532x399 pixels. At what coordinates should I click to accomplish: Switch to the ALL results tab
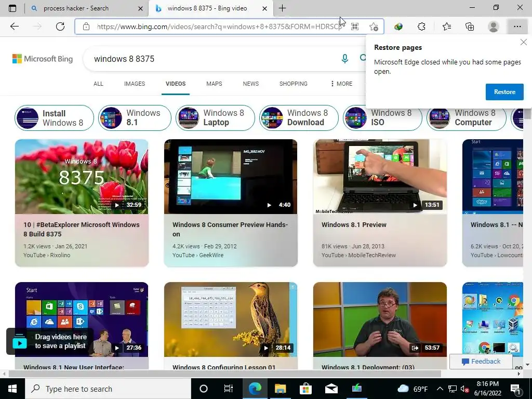tap(98, 84)
